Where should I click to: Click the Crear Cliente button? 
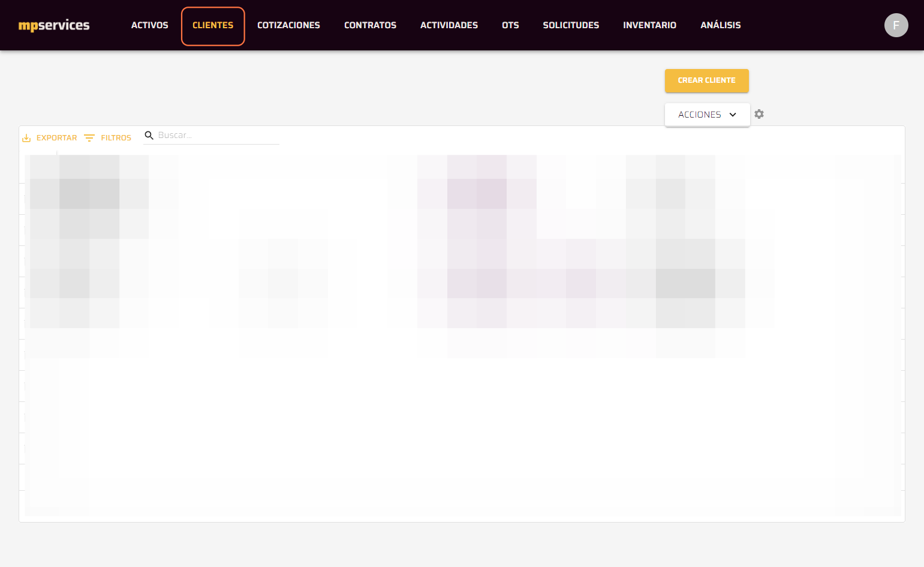point(706,80)
